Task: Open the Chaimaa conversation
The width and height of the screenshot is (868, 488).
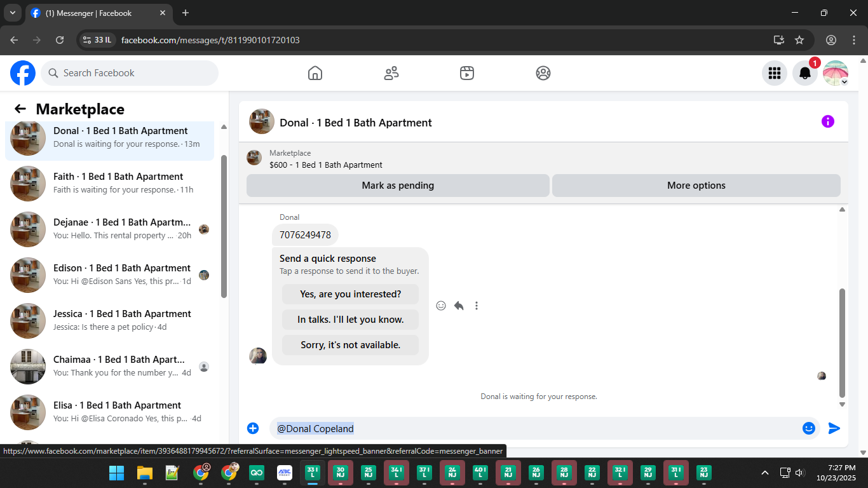Action: coord(110,367)
